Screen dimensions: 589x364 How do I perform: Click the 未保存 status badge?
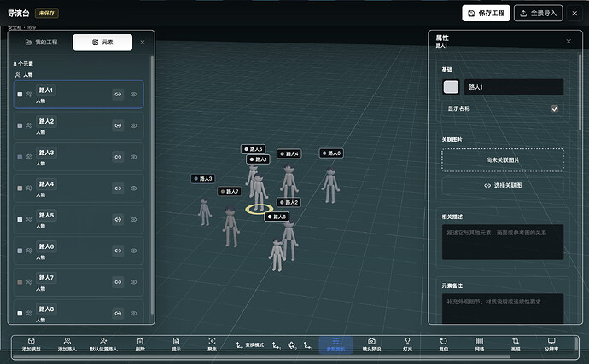pyautogui.click(x=47, y=13)
